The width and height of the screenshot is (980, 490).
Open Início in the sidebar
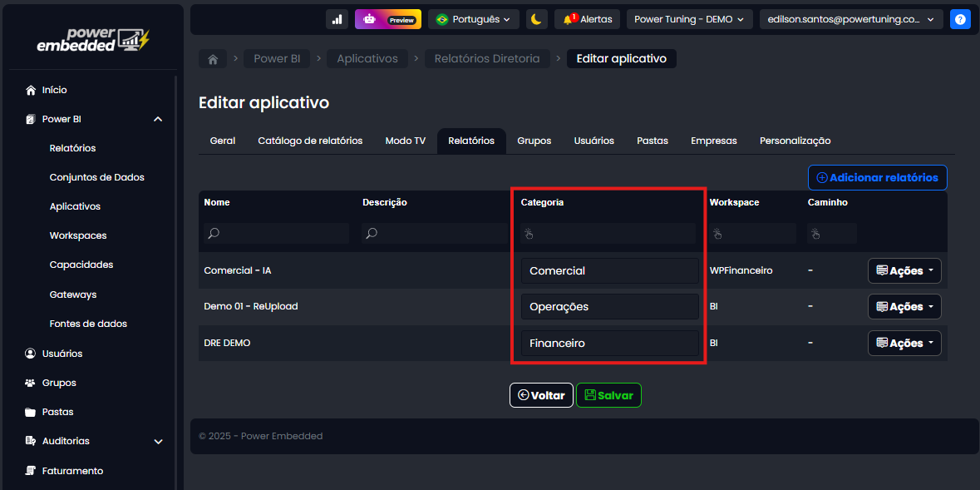click(x=54, y=90)
